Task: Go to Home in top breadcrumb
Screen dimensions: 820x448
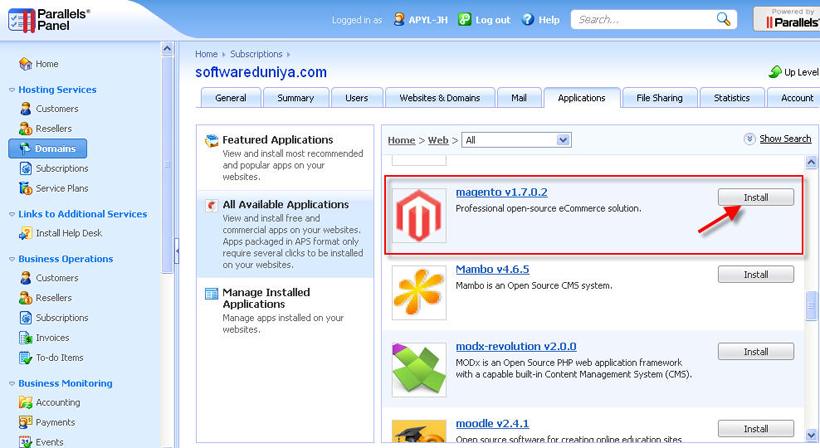Action: pyautogui.click(x=206, y=54)
